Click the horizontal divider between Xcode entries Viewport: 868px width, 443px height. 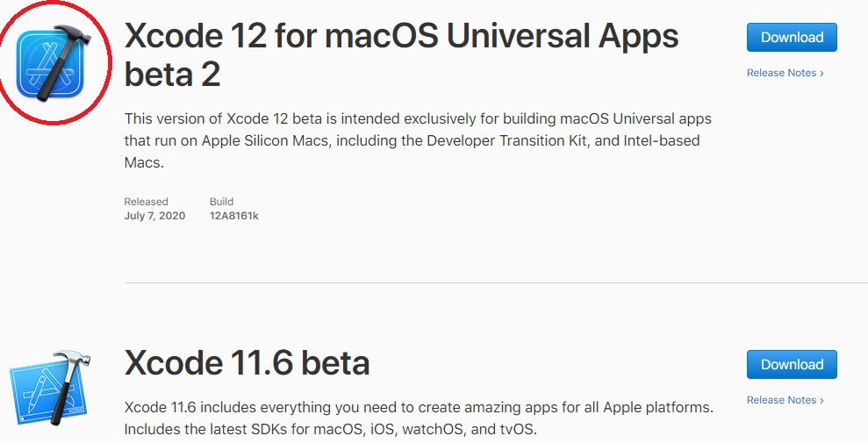[x=496, y=282]
